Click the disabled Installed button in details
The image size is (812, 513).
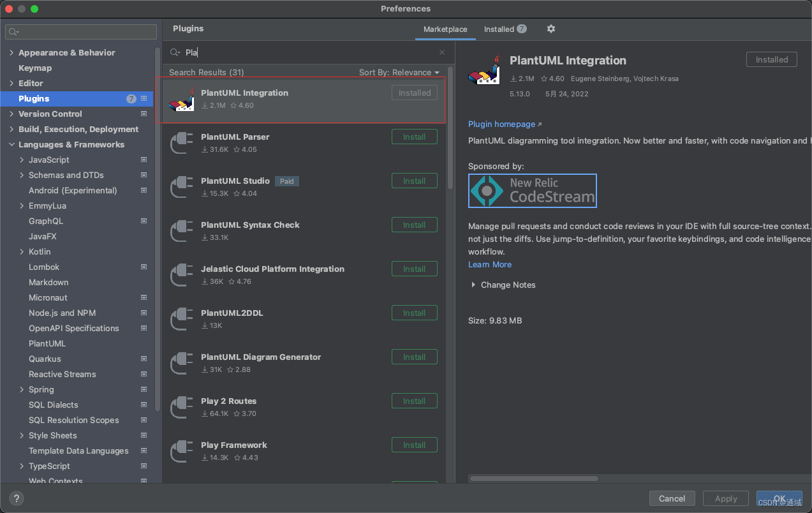(772, 60)
